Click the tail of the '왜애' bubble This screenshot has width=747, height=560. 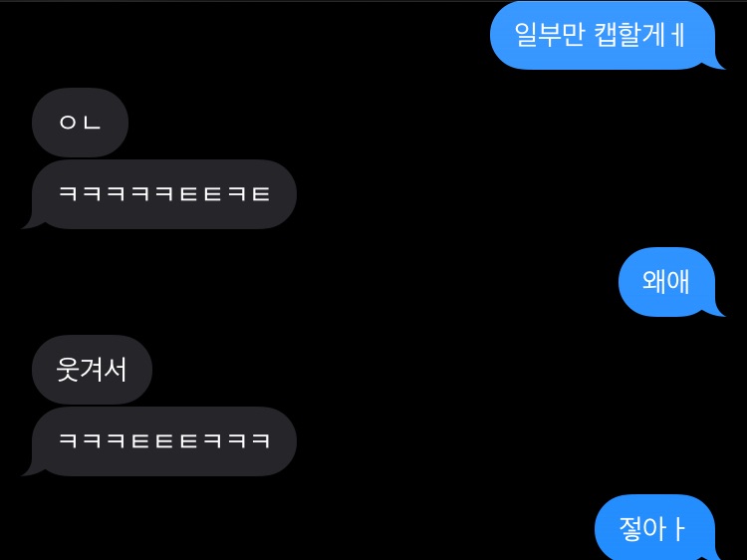click(717, 311)
